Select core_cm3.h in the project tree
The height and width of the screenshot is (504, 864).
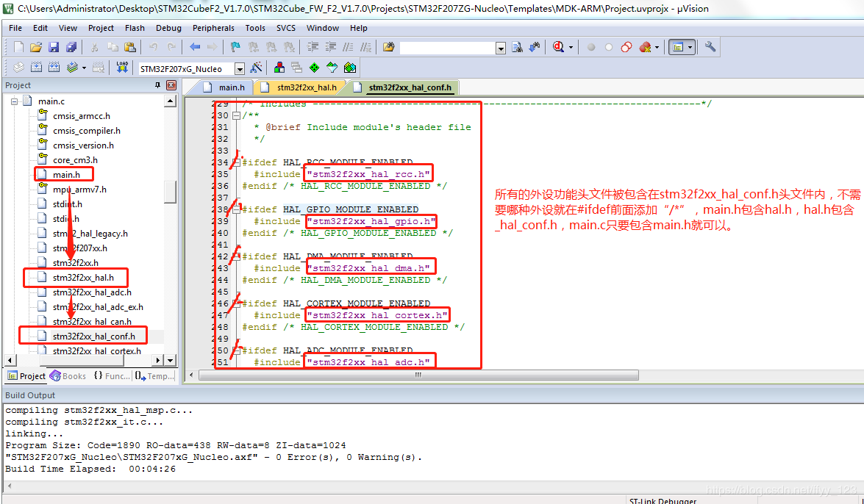[75, 159]
